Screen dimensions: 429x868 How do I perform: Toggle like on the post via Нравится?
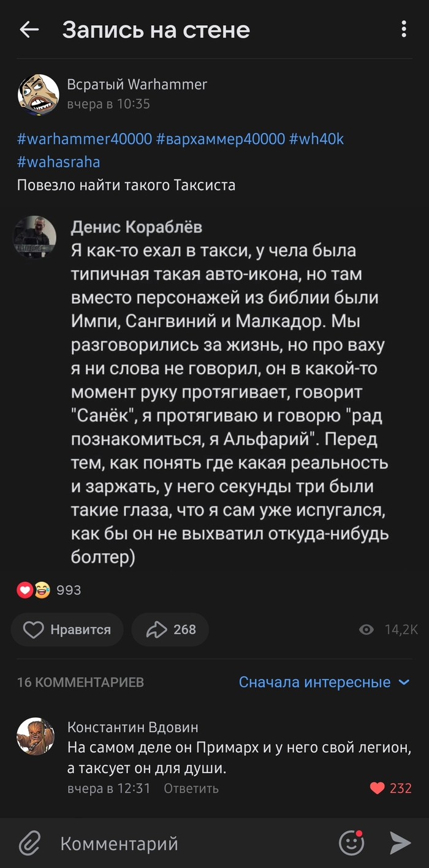[67, 629]
